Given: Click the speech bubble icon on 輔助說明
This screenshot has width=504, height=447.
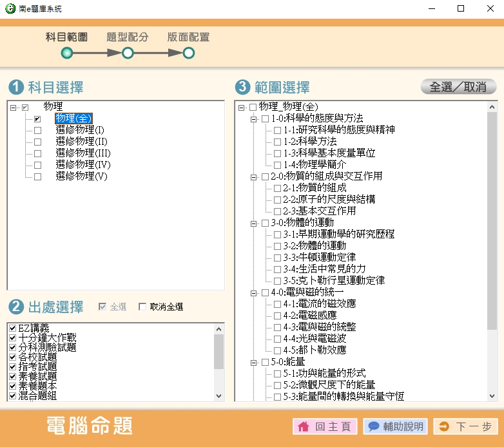Looking at the screenshot, I should (374, 426).
